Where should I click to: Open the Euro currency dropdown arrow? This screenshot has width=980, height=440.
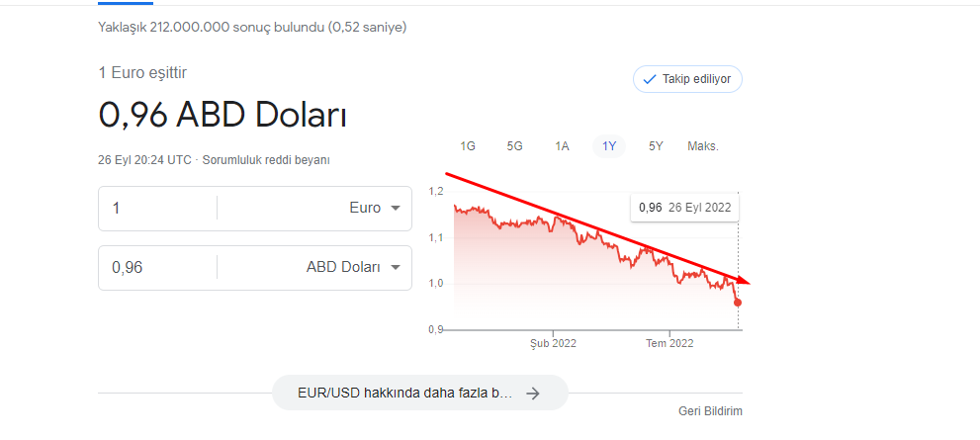(395, 208)
